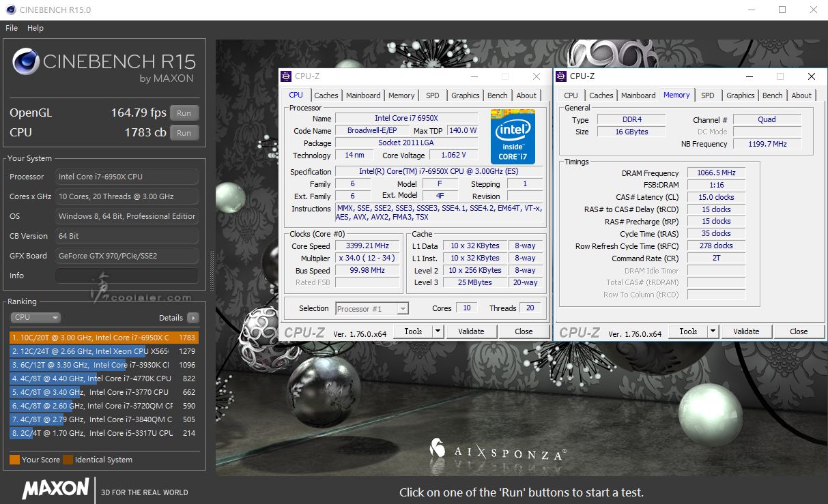Click the Level 3 cache value '25 MBytes'

point(475,283)
